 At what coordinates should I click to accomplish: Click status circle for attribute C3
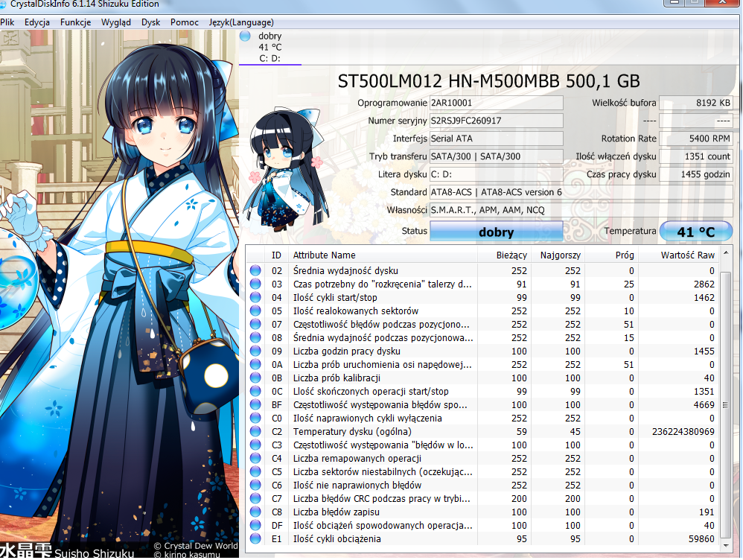[255, 445]
